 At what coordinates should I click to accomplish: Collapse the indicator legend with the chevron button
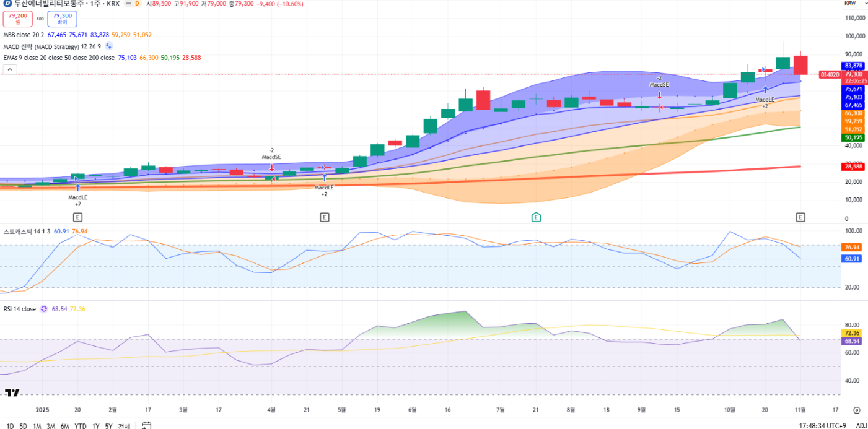pos(10,69)
